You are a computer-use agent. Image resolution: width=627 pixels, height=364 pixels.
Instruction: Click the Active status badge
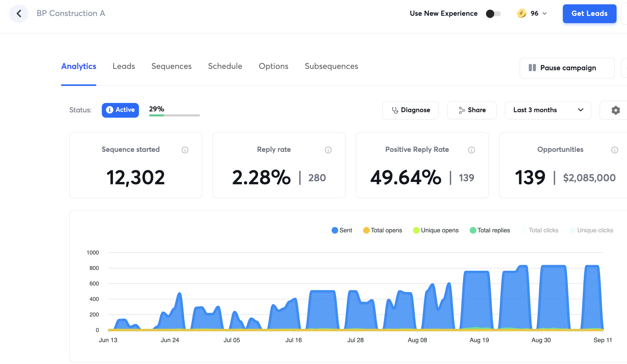120,110
